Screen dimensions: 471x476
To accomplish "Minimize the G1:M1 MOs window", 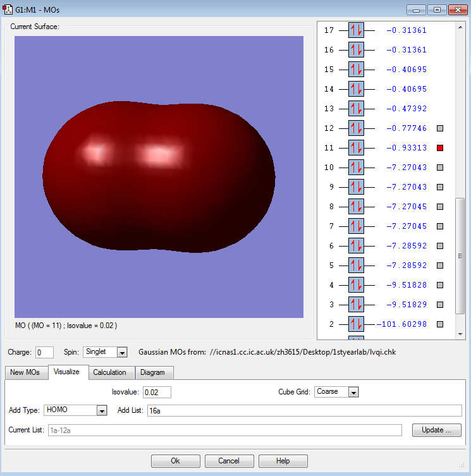I will (x=417, y=9).
